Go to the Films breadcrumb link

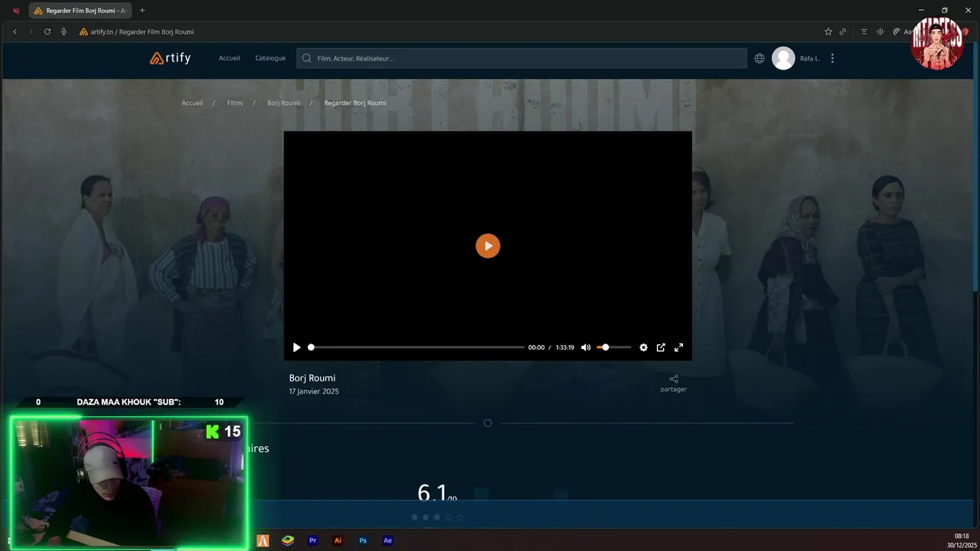tap(235, 103)
